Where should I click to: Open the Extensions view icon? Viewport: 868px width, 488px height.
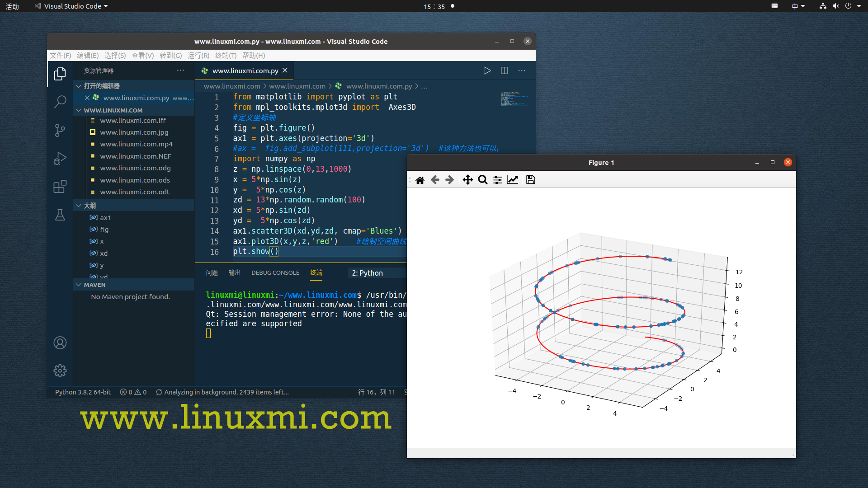[x=60, y=187]
